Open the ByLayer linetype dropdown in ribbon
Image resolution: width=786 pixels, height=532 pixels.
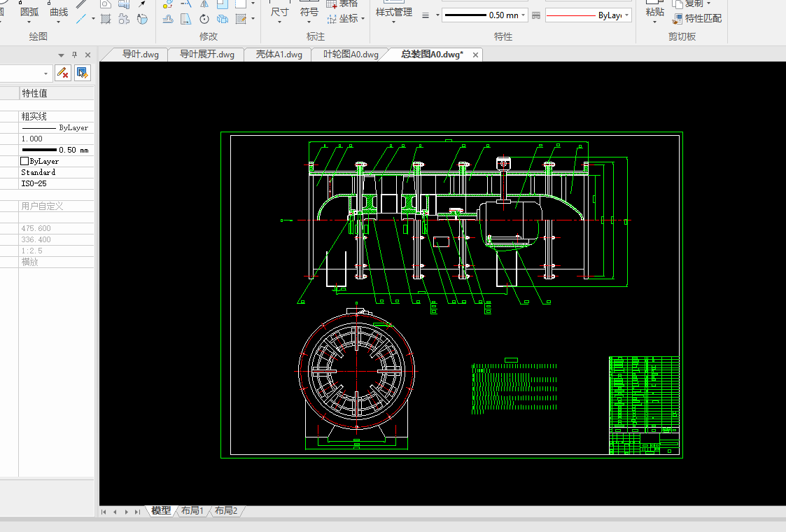pos(626,15)
